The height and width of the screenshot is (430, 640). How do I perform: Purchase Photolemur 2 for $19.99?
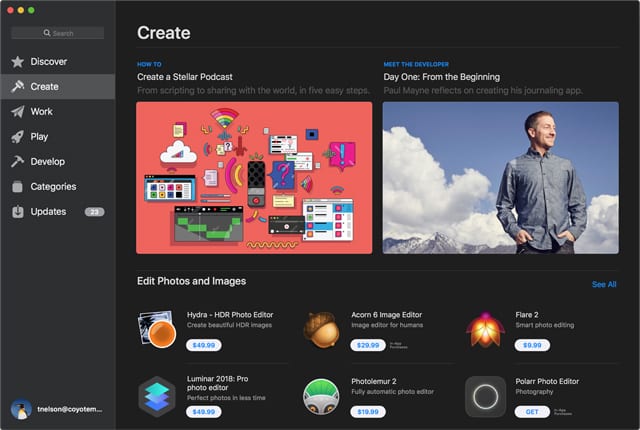pos(367,411)
